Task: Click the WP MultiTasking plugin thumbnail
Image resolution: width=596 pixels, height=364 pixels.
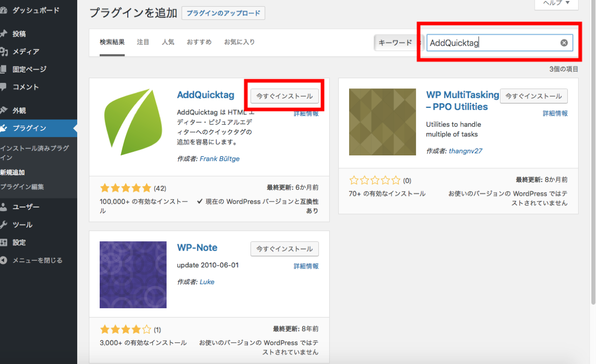Action: [x=382, y=122]
